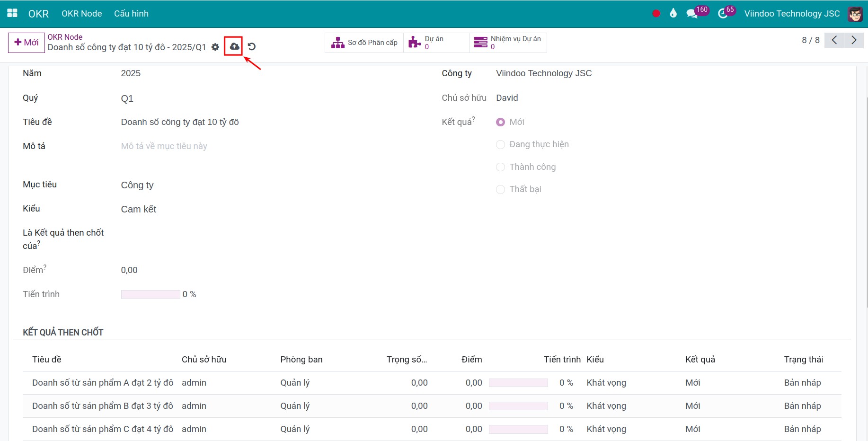Viewport: 868px width, 441px height.
Task: Click the Mới create button
Action: click(x=27, y=43)
